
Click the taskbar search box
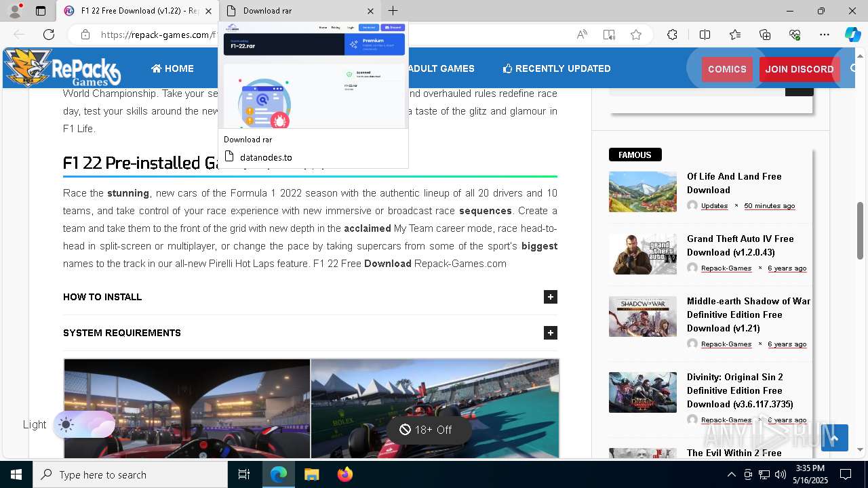(130, 474)
